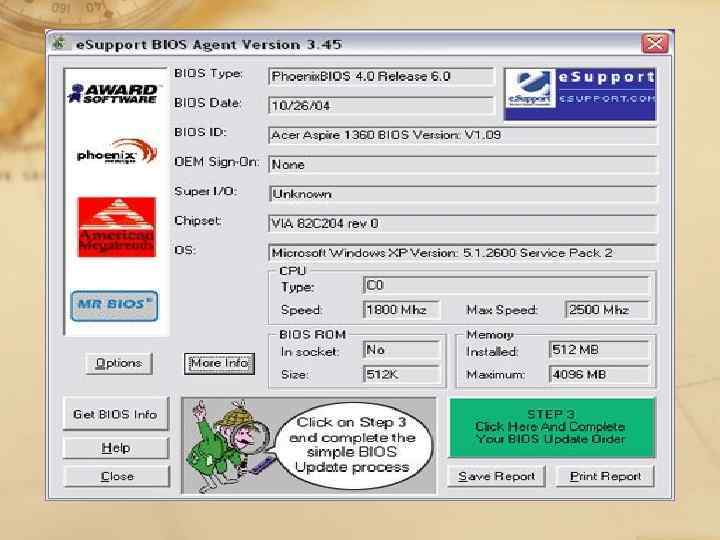
Task: Click the BIOS Type field PhoenixBIOS 4.0
Action: coord(381,76)
